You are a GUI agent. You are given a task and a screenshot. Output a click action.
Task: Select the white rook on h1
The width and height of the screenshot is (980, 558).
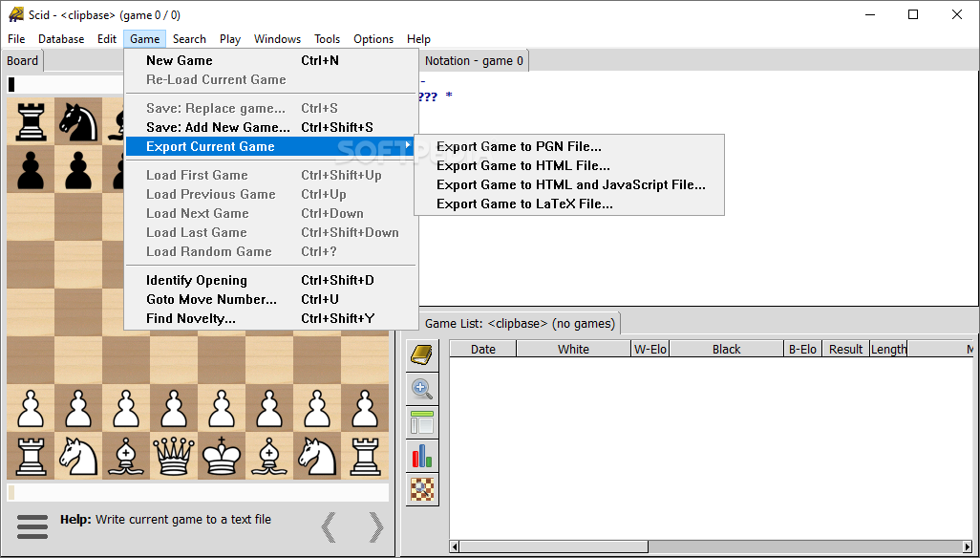point(364,456)
